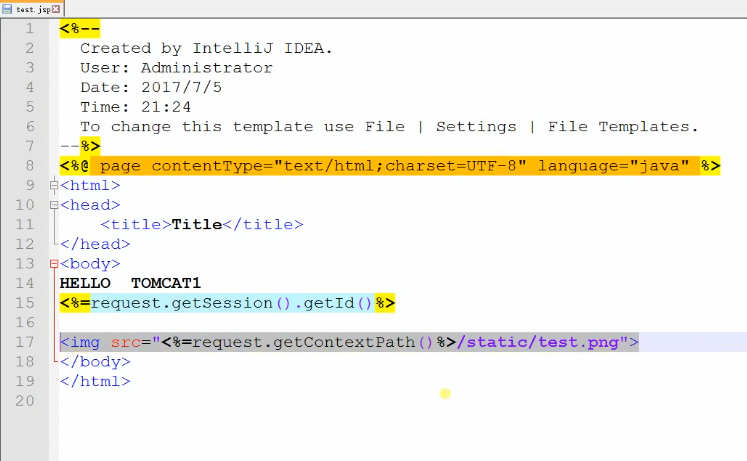Click the language="java" attribute
Screen dimensions: 747x461
coord(614,166)
